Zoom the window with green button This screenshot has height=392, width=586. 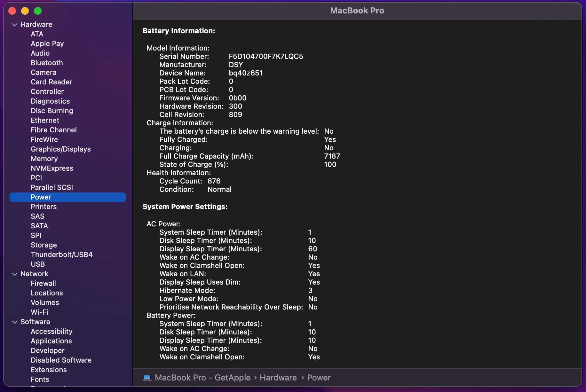click(38, 11)
